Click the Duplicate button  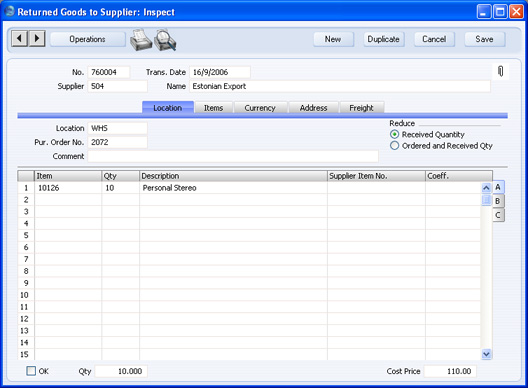[x=384, y=39]
